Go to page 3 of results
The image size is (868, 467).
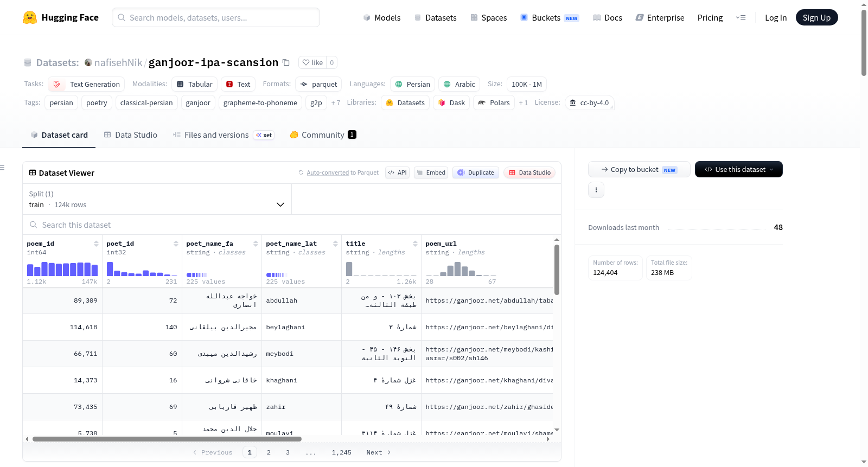pyautogui.click(x=288, y=452)
